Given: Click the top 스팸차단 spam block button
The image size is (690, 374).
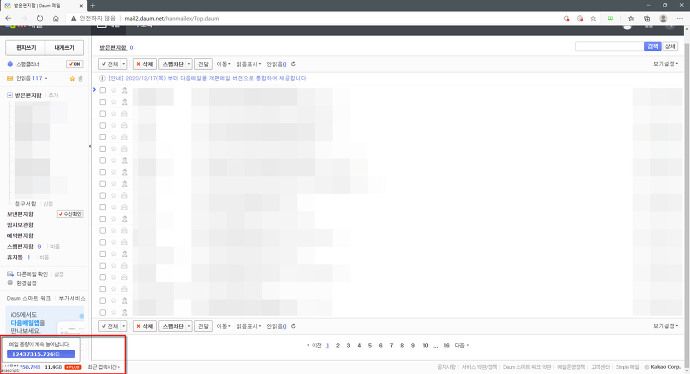Looking at the screenshot, I should (x=172, y=64).
